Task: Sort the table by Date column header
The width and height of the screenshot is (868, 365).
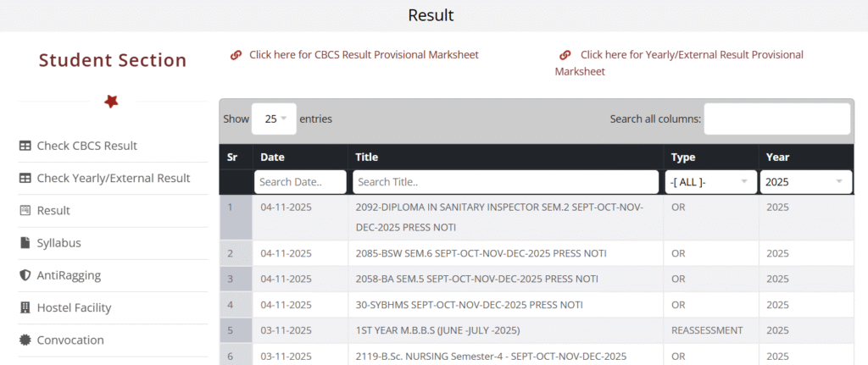Action: [x=273, y=157]
